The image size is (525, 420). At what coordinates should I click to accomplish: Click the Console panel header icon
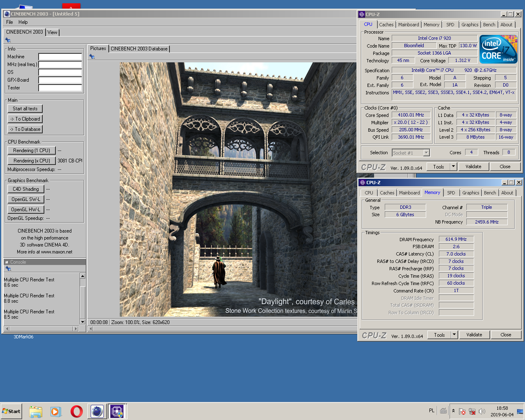(7, 262)
